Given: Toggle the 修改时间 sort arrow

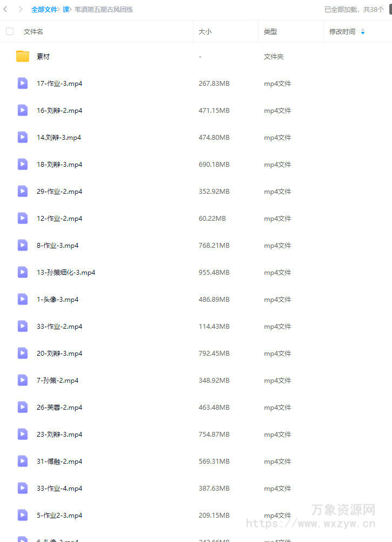Looking at the screenshot, I should [363, 32].
